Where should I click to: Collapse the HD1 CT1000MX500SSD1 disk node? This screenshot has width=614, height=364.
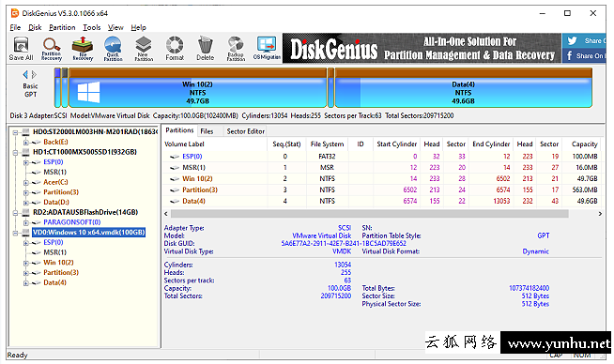coord(15,152)
